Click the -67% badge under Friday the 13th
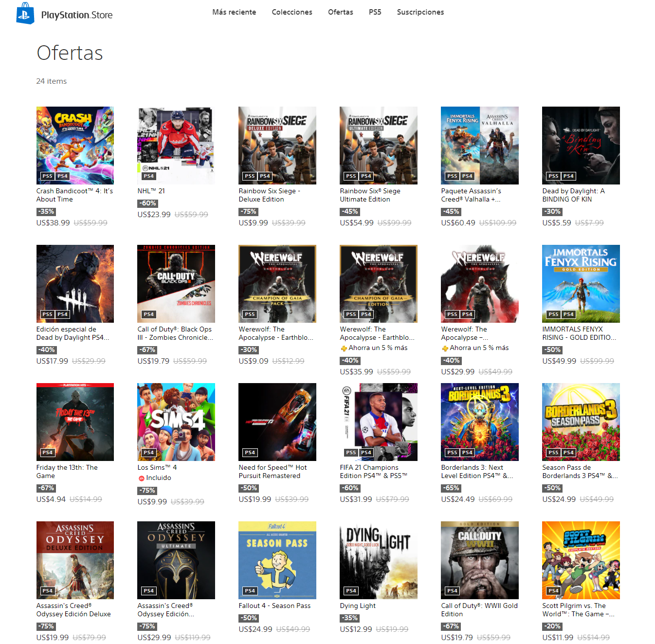655x644 pixels. [x=46, y=488]
